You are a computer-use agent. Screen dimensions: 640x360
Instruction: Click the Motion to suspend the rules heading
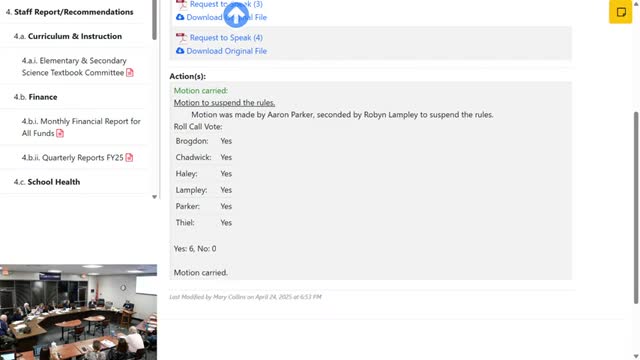(x=224, y=103)
